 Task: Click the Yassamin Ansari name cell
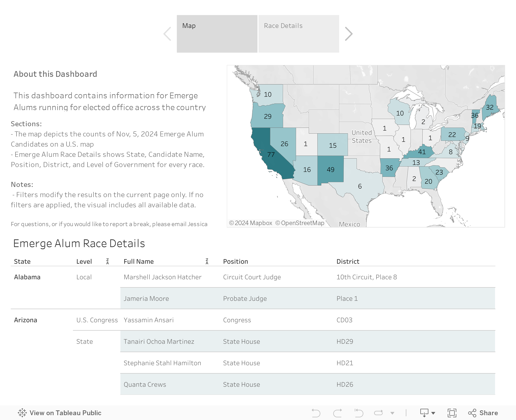[x=148, y=320]
